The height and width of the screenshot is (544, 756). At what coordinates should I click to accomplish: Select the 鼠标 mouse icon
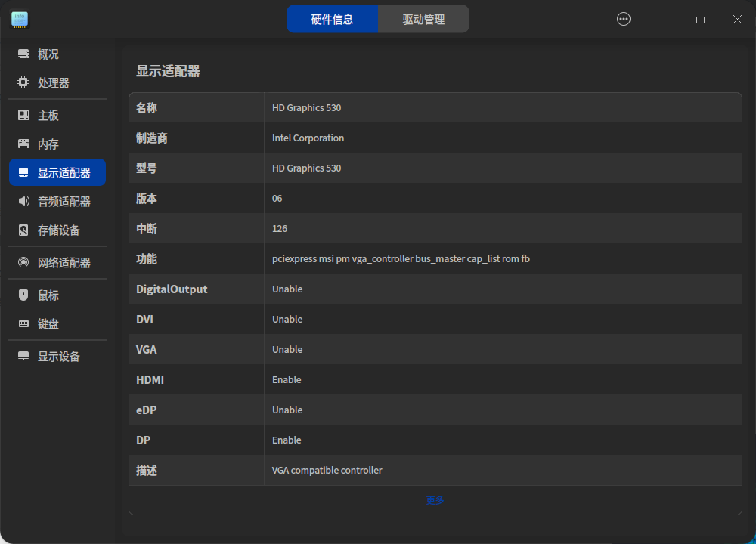point(23,295)
